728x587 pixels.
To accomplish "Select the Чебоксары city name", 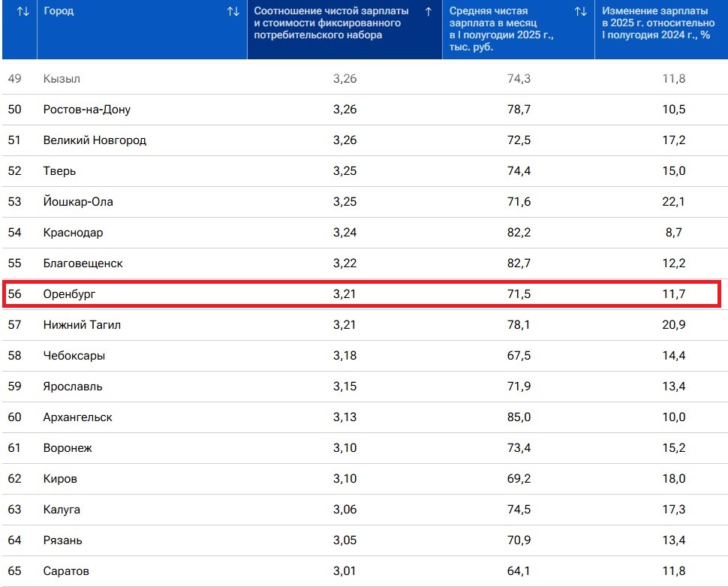I will 74,356.
